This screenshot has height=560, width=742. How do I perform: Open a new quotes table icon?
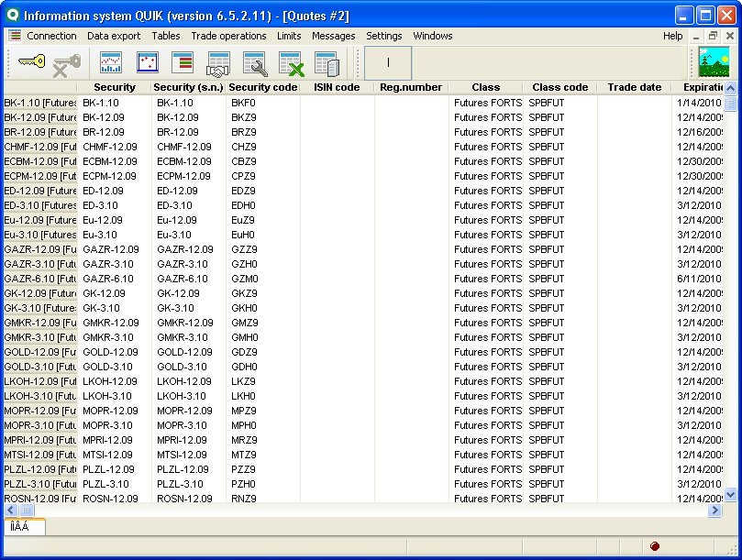(x=183, y=64)
